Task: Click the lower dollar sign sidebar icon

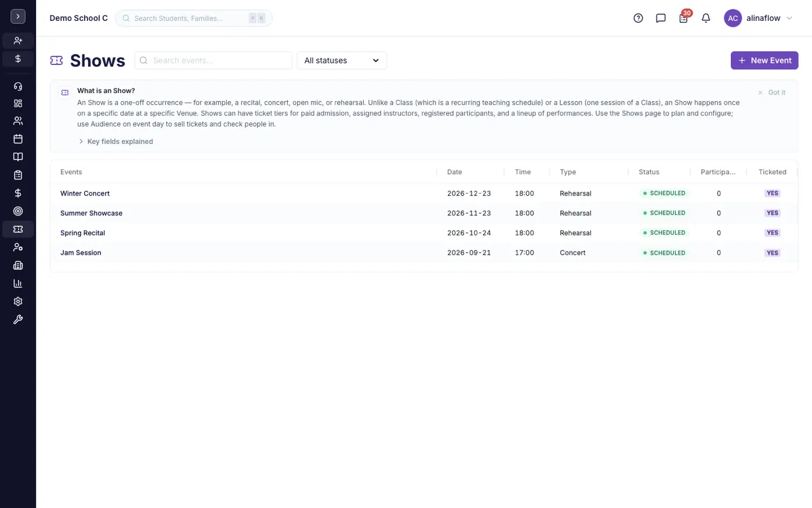Action: 18,193
